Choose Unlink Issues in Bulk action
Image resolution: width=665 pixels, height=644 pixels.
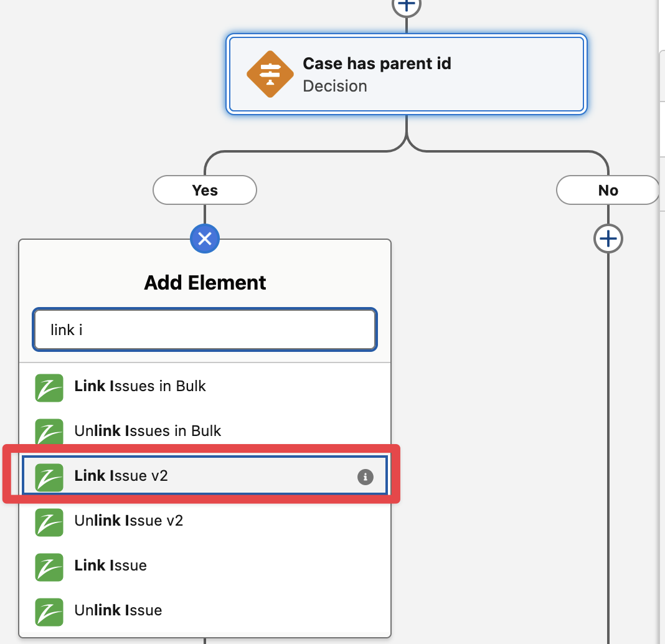pyautogui.click(x=148, y=431)
